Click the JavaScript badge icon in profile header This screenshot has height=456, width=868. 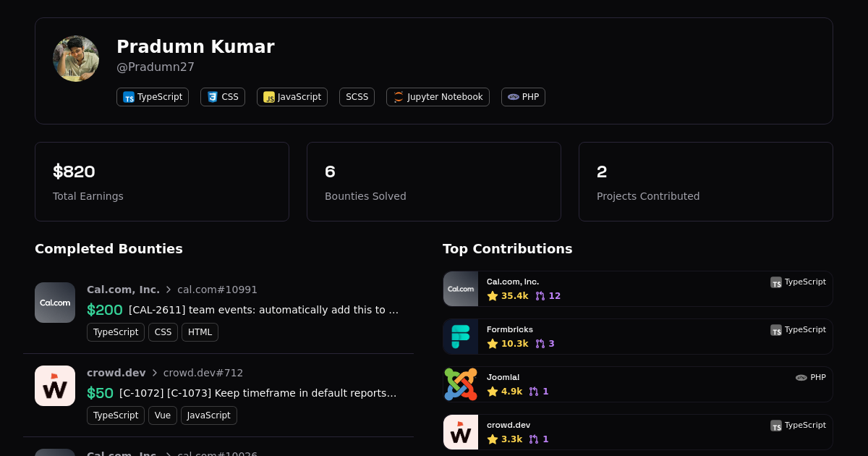coord(269,96)
